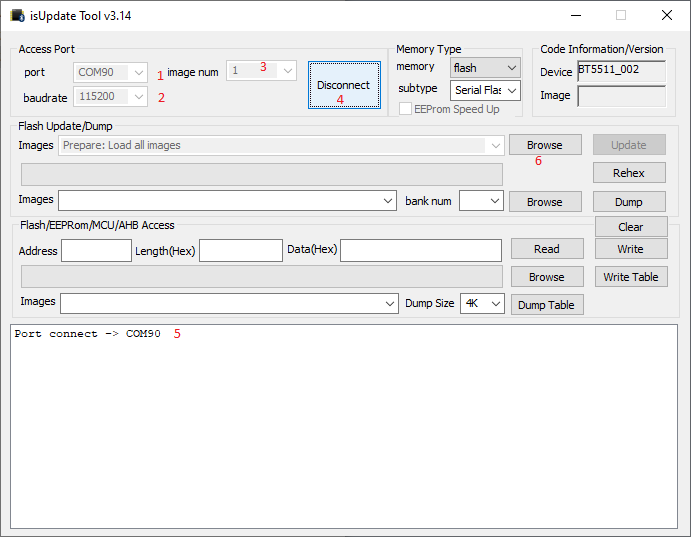Click the Browse button beside bank num

tap(545, 201)
